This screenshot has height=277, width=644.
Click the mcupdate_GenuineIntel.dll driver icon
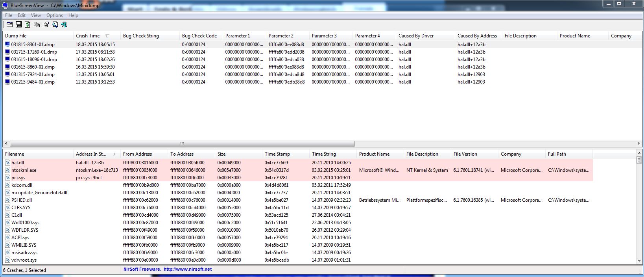click(7, 193)
